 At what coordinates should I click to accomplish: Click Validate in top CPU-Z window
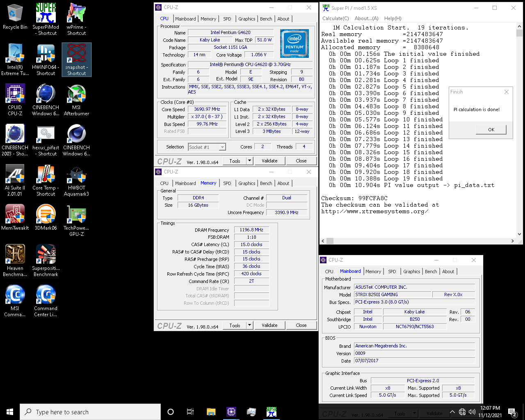pos(269,161)
